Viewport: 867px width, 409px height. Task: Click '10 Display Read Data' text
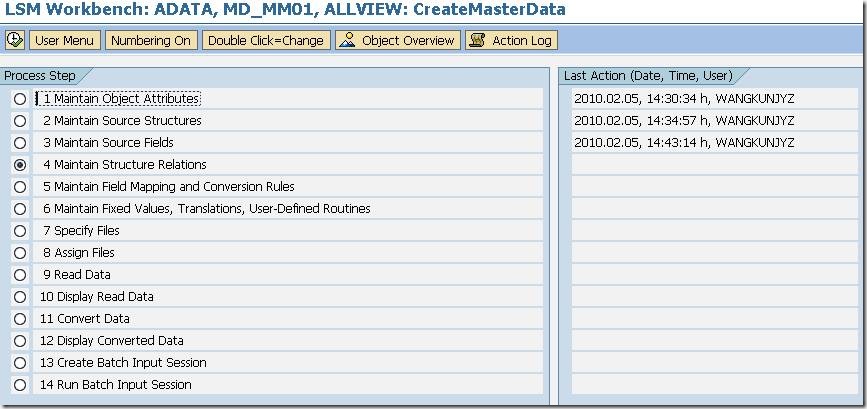(96, 297)
